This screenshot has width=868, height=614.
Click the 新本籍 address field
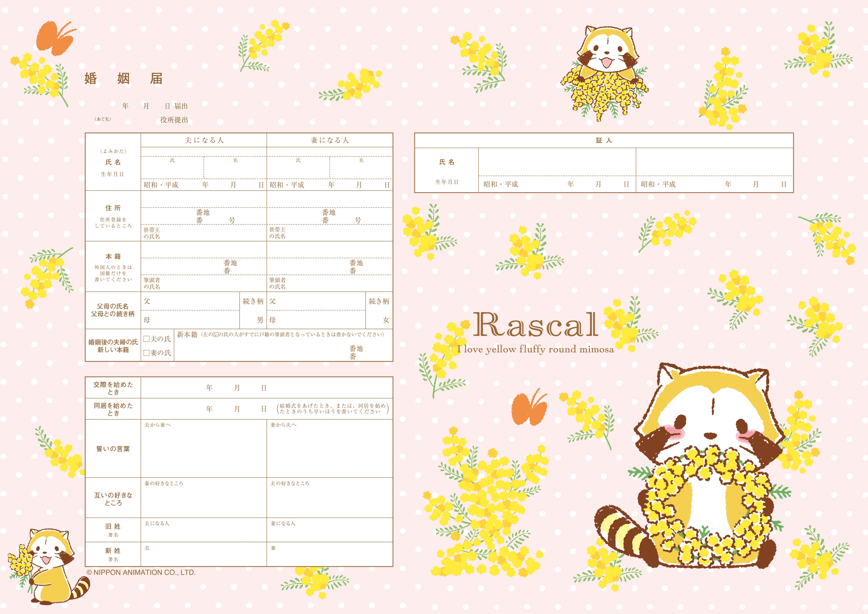[x=261, y=350]
